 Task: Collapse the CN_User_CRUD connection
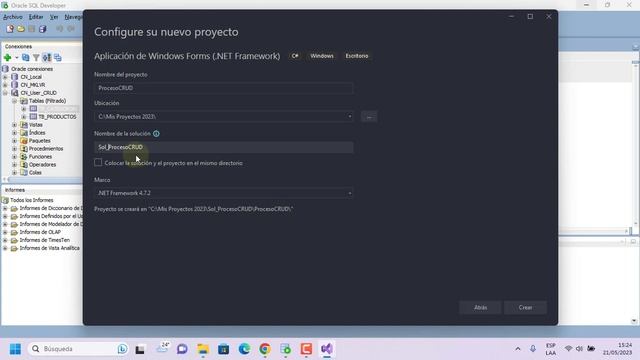tap(5, 93)
